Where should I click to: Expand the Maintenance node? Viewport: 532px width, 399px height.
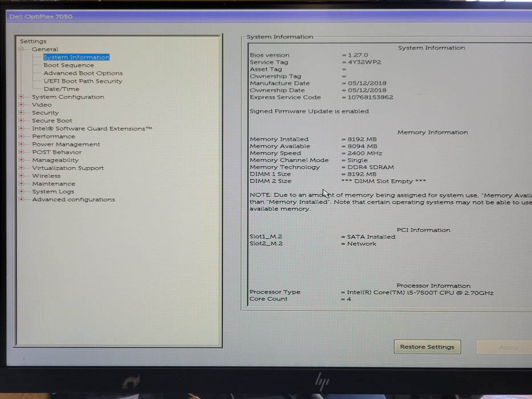click(21, 184)
